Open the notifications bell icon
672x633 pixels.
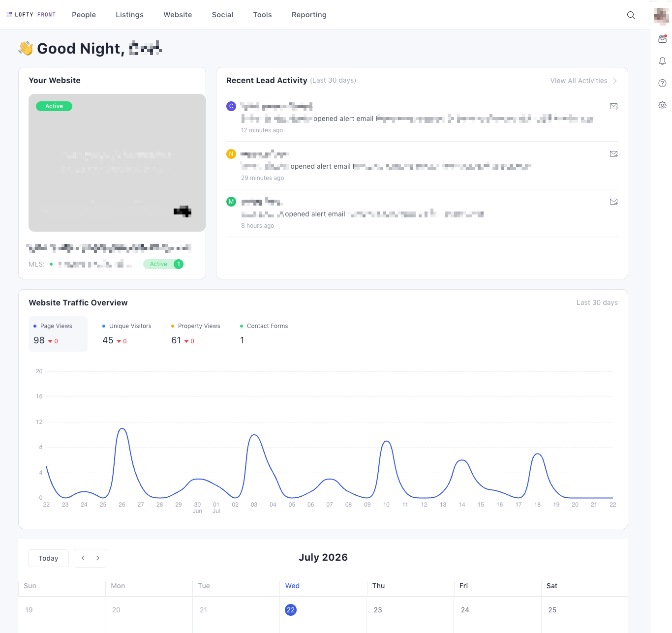(x=662, y=61)
